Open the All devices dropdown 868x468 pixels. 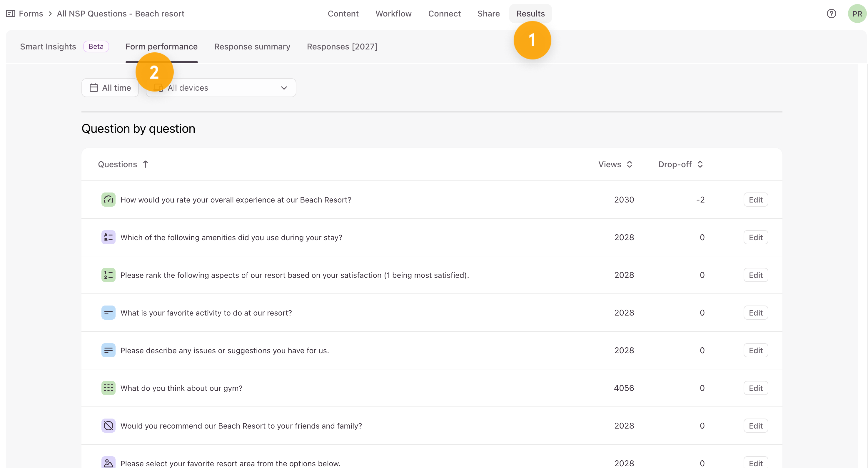point(221,88)
